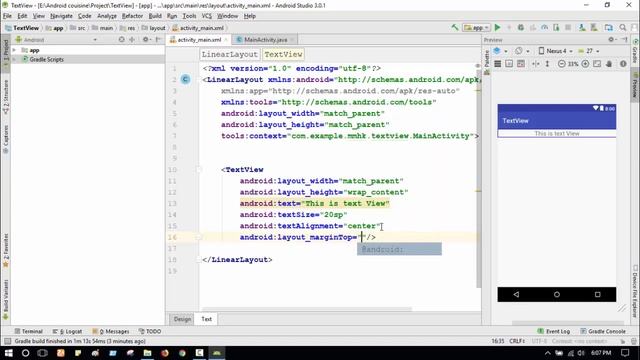The width and height of the screenshot is (640, 360).
Task: Click the related class gutter icon on line 2
Action: coord(185,80)
